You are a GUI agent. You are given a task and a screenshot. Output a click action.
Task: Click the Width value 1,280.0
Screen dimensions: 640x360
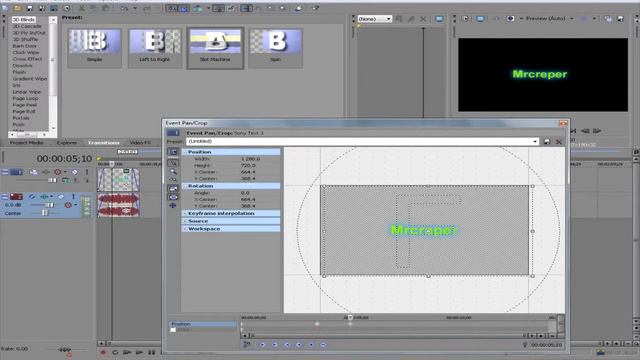coord(250,159)
